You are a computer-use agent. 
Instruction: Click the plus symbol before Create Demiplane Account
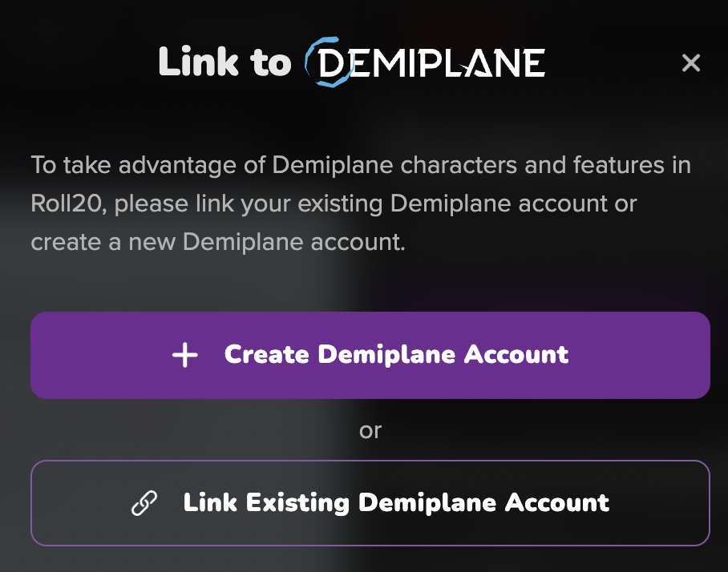(186, 355)
